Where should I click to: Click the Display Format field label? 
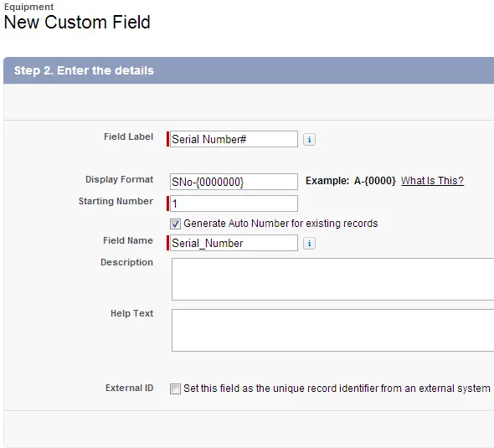tap(119, 179)
